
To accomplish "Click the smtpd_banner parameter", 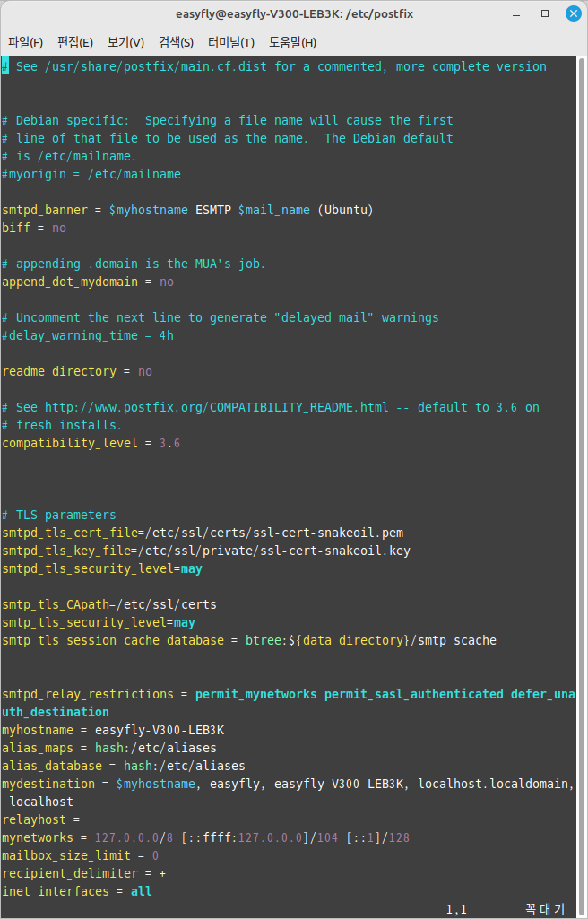I will (x=45, y=210).
